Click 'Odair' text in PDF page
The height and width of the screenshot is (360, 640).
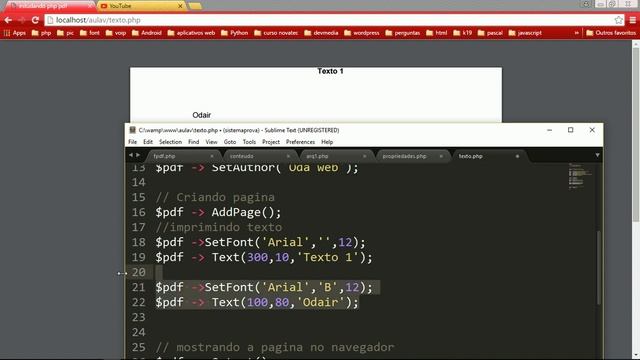[x=202, y=115]
